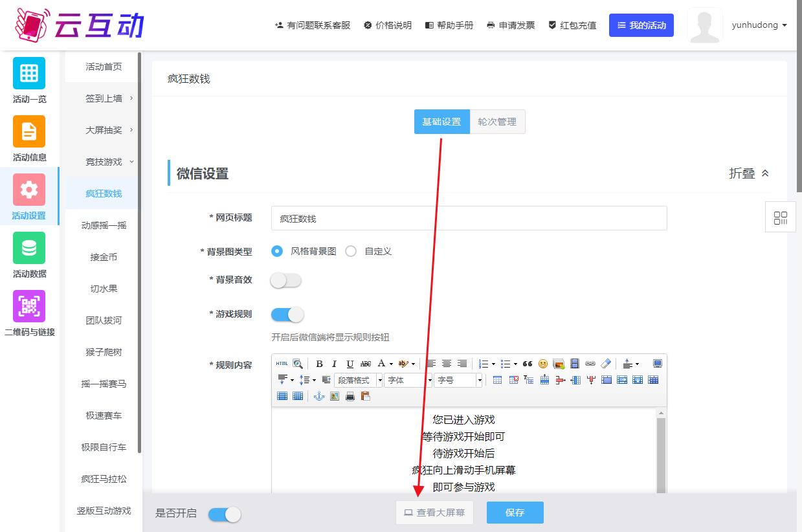Click the bold formatting icon in editor
This screenshot has height=532, width=802.
tap(319, 364)
